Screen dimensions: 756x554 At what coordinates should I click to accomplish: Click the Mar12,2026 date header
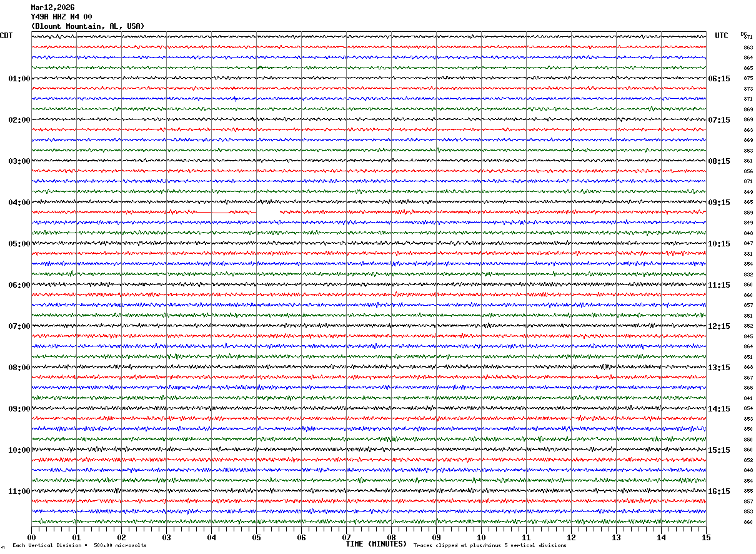(52, 8)
